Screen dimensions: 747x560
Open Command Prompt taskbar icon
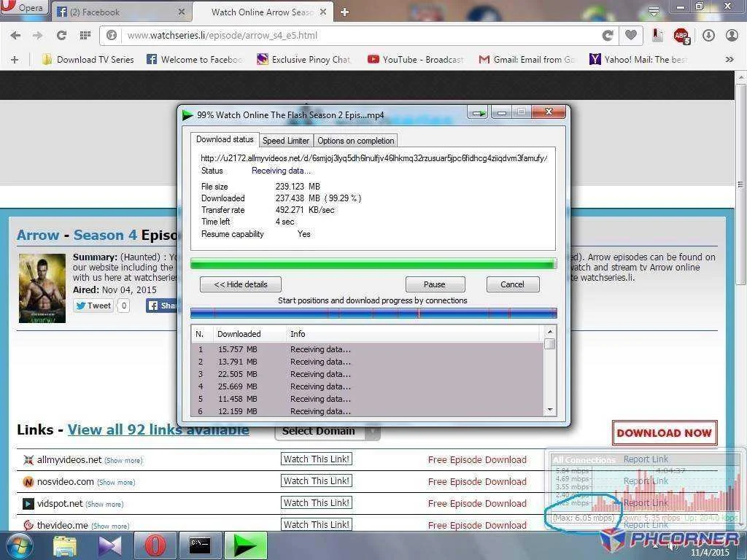tap(200, 545)
